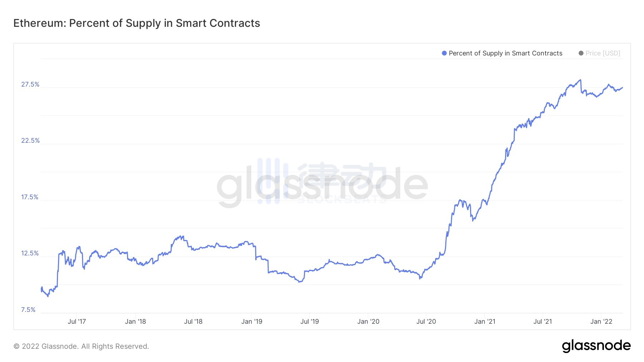The image size is (644, 362).
Task: Select the Jul '20 x-axis label
Action: [x=426, y=322]
